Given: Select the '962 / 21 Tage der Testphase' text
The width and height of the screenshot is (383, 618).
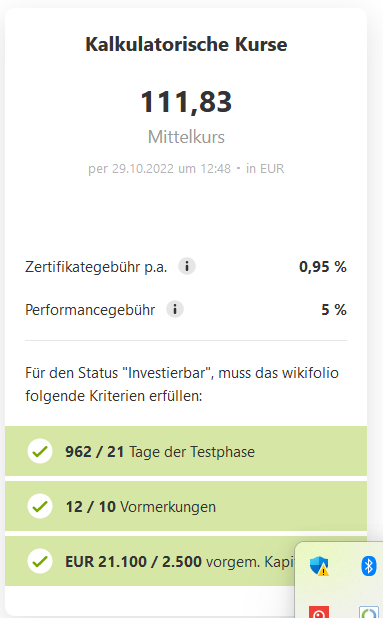Looking at the screenshot, I should (160, 452).
